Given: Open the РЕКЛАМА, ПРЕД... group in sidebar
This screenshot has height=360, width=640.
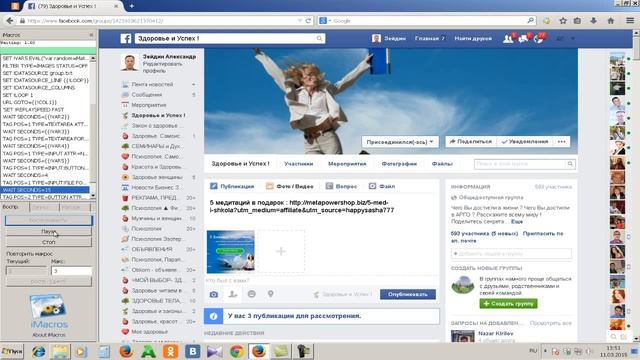Looking at the screenshot, I should (154, 198).
